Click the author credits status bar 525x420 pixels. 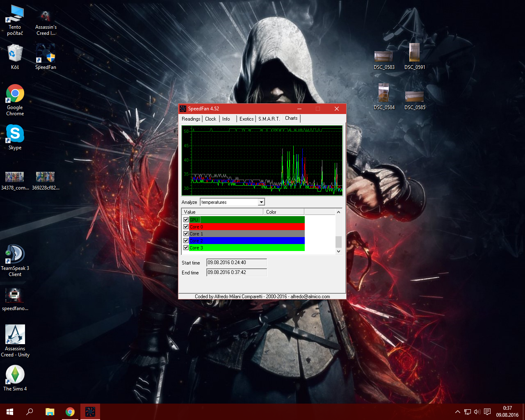pos(262,297)
